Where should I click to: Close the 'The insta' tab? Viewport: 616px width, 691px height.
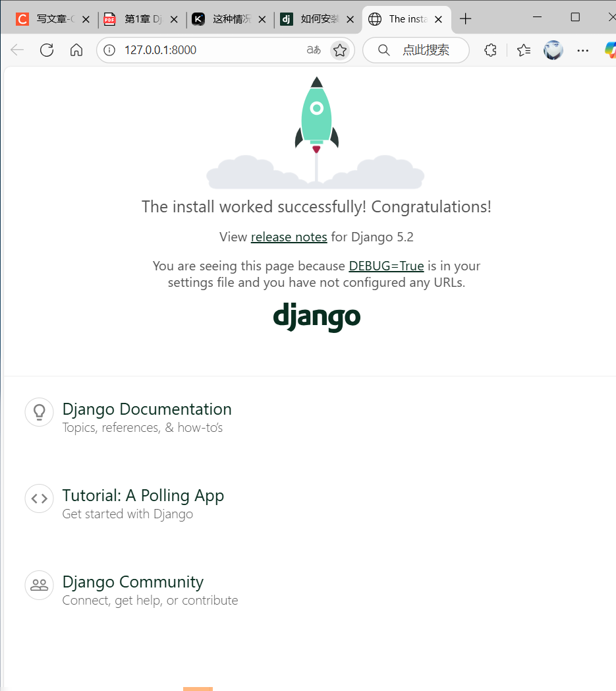click(438, 19)
